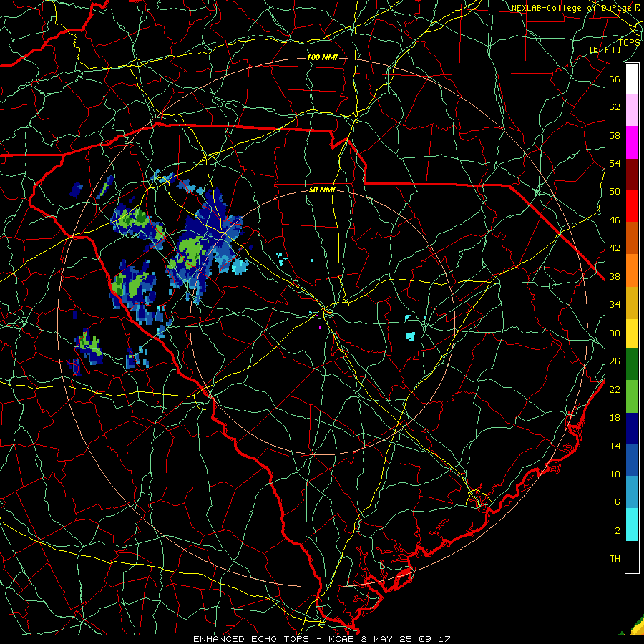644x644 pixels.
Task: Select the black TH threshold swatch
Action: [x=632, y=557]
